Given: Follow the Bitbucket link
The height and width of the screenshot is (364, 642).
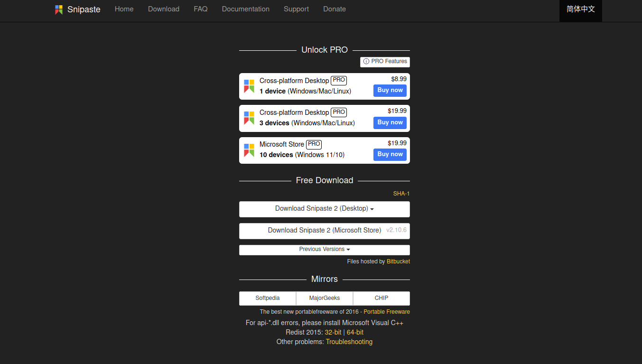Looking at the screenshot, I should pyautogui.click(x=398, y=261).
